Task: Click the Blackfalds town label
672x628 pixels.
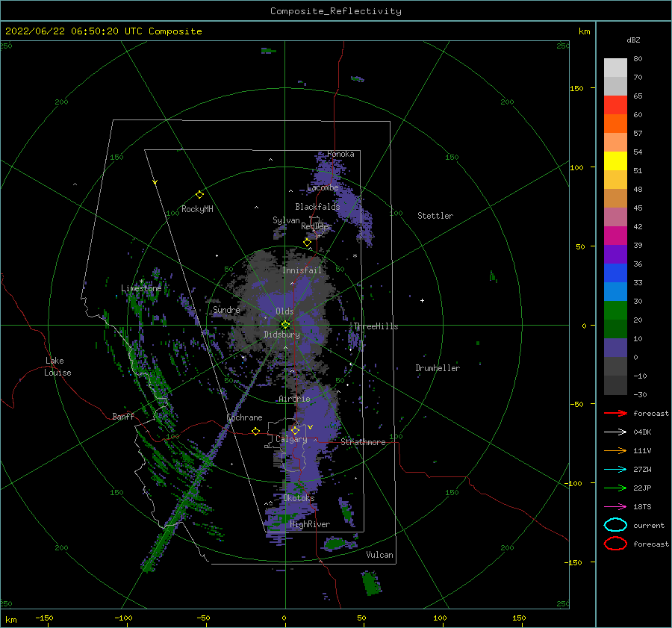Action: click(317, 207)
